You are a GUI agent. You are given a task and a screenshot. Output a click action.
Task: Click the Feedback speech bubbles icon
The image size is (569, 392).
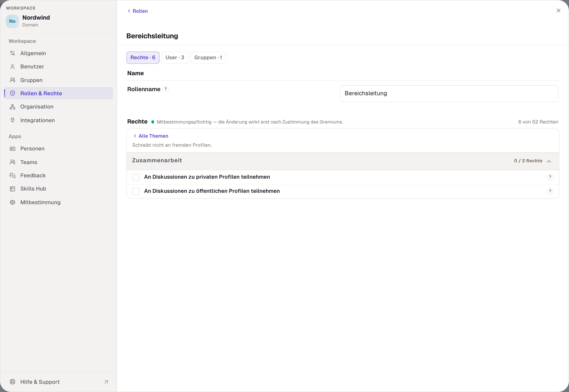point(13,175)
